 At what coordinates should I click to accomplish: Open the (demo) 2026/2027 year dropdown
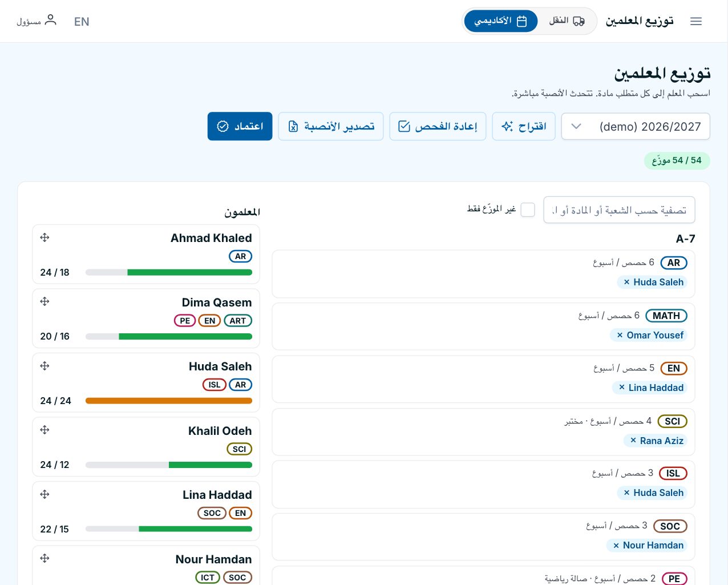(636, 126)
